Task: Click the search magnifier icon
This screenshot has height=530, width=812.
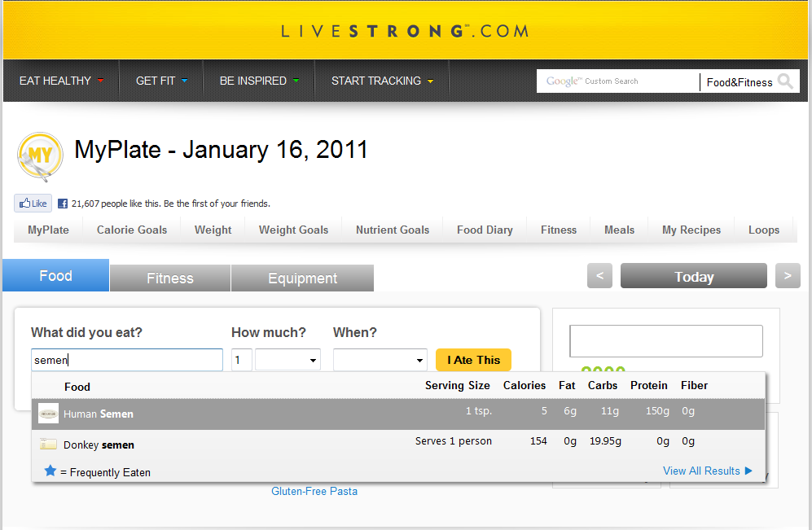Action: 786,81
